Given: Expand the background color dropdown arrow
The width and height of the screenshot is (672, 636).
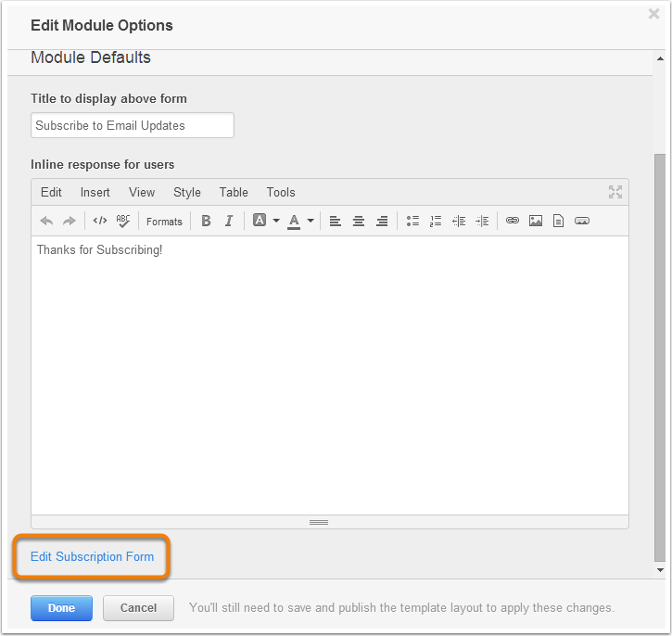Looking at the screenshot, I should (276, 221).
